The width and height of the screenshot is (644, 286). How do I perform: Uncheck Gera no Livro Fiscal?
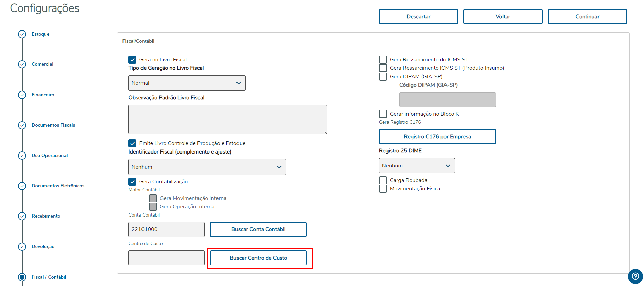pyautogui.click(x=133, y=60)
